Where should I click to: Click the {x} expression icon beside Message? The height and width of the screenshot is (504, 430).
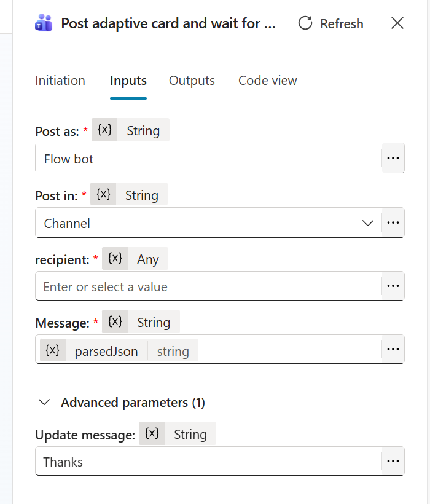[115, 321]
